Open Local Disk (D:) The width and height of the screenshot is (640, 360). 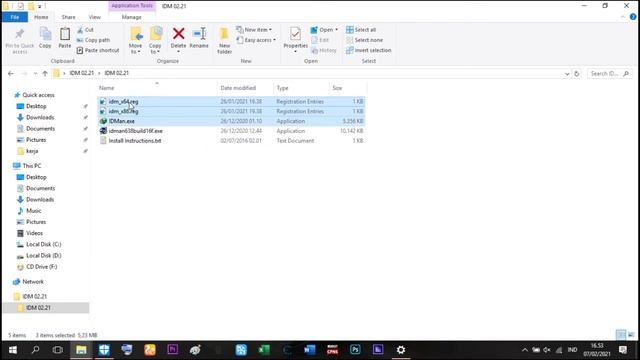click(x=43, y=256)
